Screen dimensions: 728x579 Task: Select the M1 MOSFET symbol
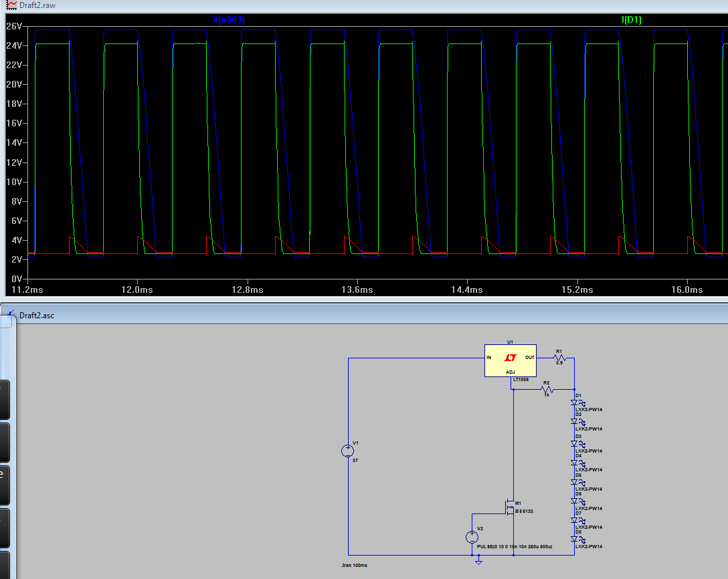509,507
